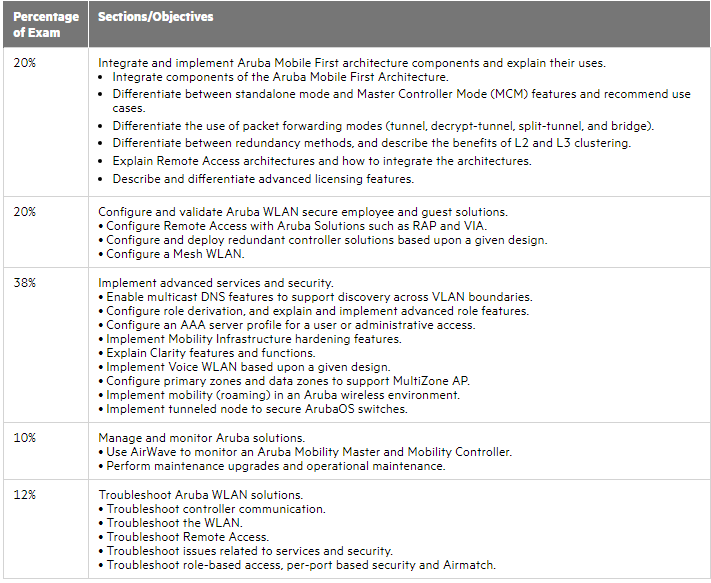Click the "Troubleshoot Remote Access" bullet
The image size is (711, 583).
pyautogui.click(x=187, y=537)
